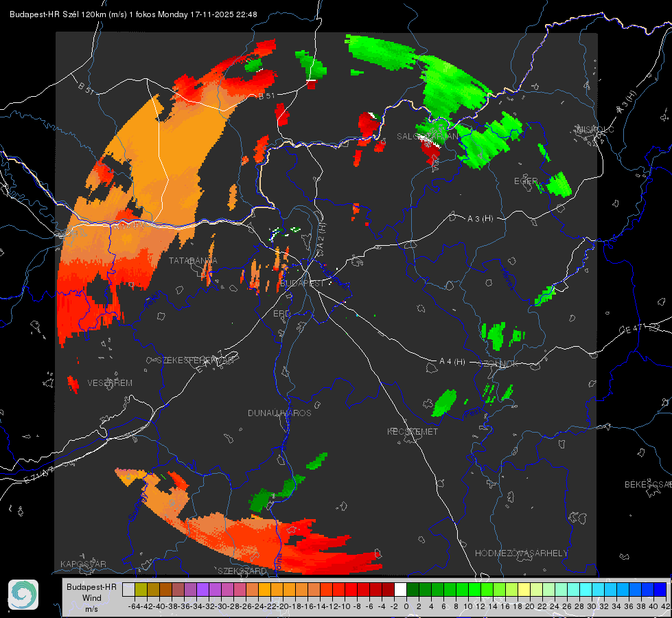
Task: Click the 'A 3 (H)' road label near Eger
Action: pyautogui.click(x=480, y=219)
